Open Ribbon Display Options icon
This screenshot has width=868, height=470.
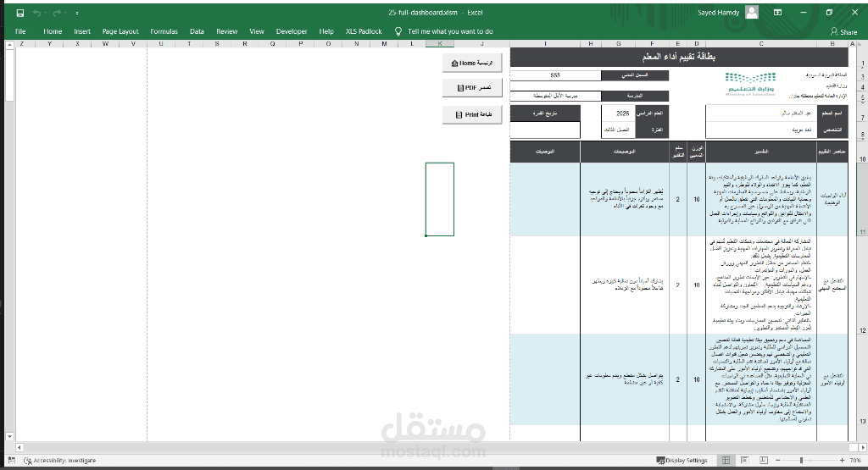pyautogui.click(x=778, y=12)
